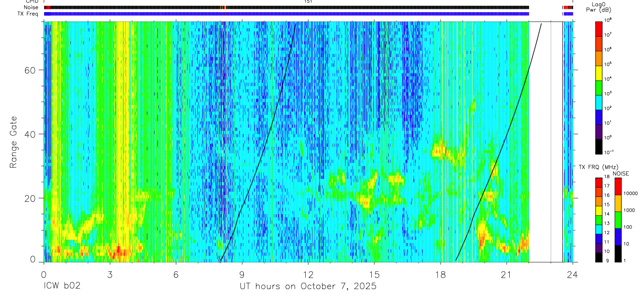This screenshot has width=644, height=297.
Task: Click the black Noise strip above the plot
Action: (x=286, y=7)
